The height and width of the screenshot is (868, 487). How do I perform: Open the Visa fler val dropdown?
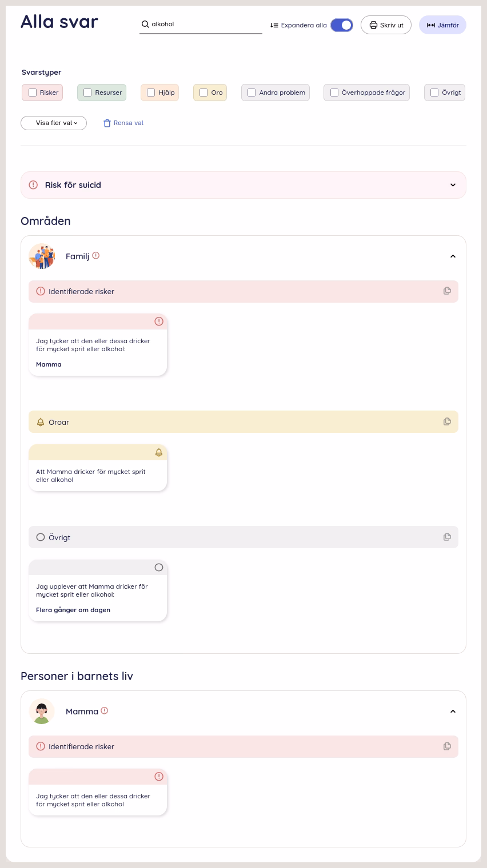coord(54,123)
